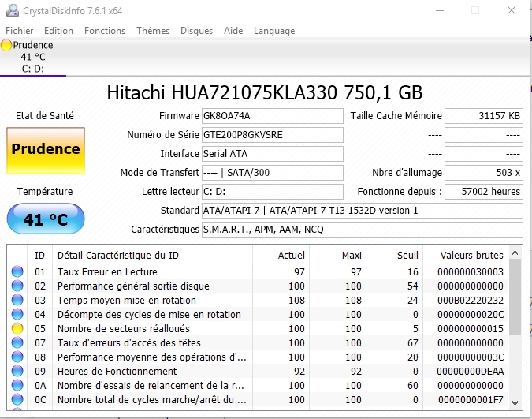Click the serial number field GTE200P8GKVSRE
532x419 pixels.
(x=273, y=135)
